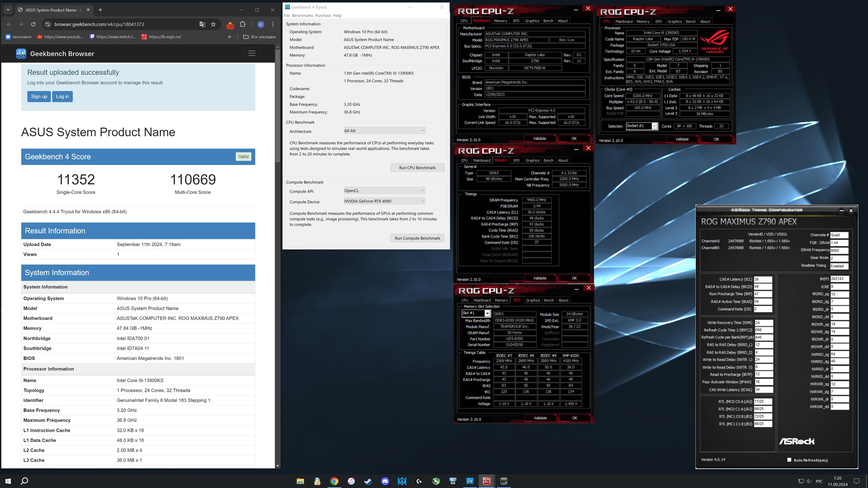Viewport: 868px width, 488px height.
Task: Open Chrome from the taskbar
Action: tap(334, 481)
